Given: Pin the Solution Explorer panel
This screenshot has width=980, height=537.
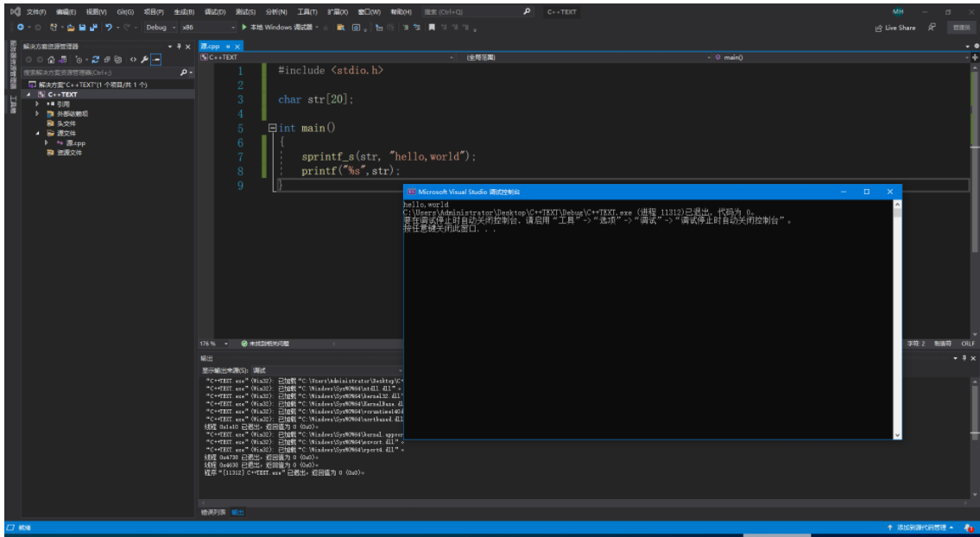Looking at the screenshot, I should pos(179,47).
